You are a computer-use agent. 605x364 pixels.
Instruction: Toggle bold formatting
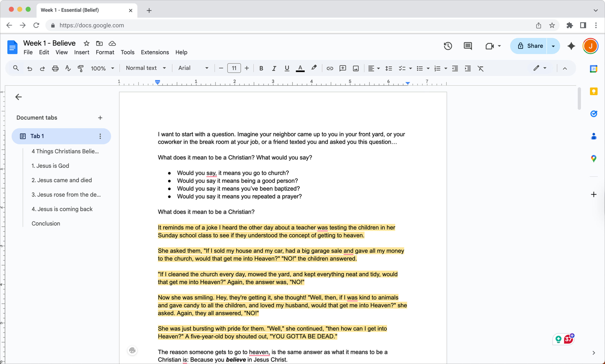(x=261, y=68)
